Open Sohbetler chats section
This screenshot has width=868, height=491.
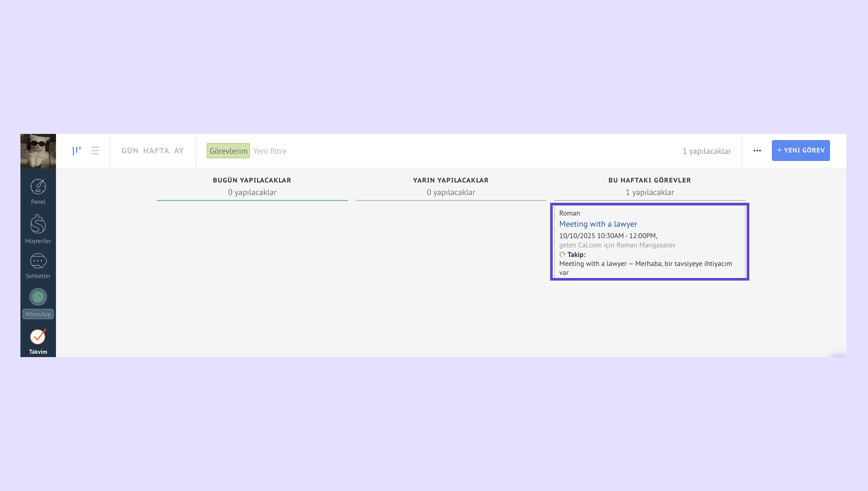point(38,266)
